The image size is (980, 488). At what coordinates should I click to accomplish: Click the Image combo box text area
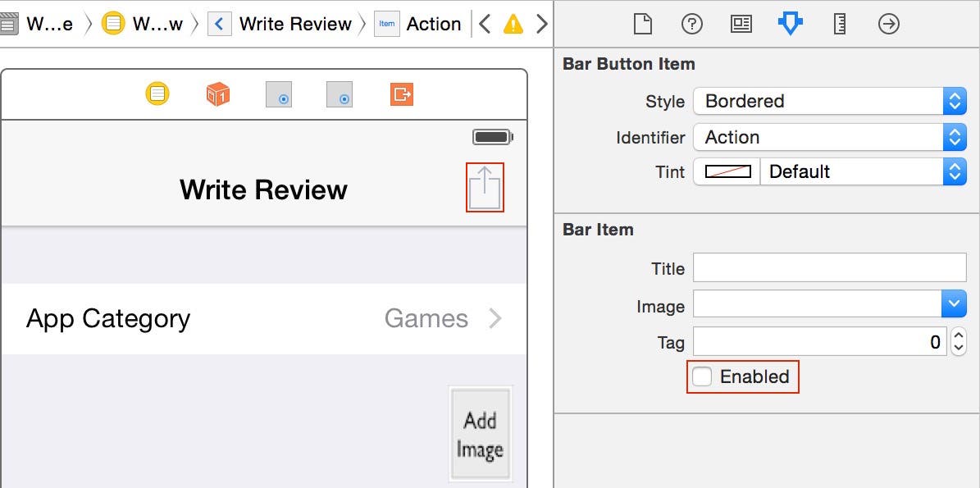click(x=817, y=304)
